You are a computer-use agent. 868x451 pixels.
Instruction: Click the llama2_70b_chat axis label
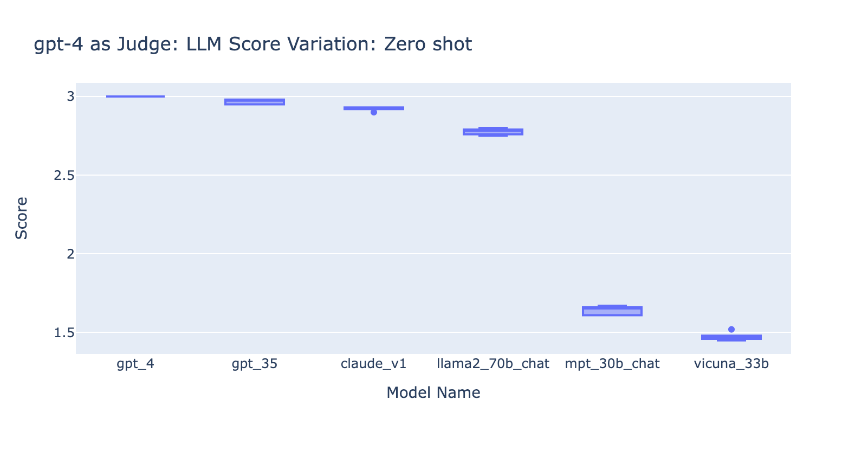[493, 364]
